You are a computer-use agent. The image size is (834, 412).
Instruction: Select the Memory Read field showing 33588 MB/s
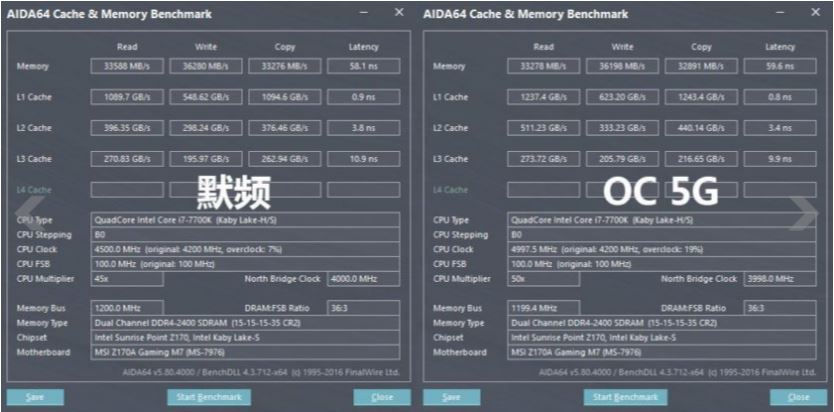tap(127, 66)
